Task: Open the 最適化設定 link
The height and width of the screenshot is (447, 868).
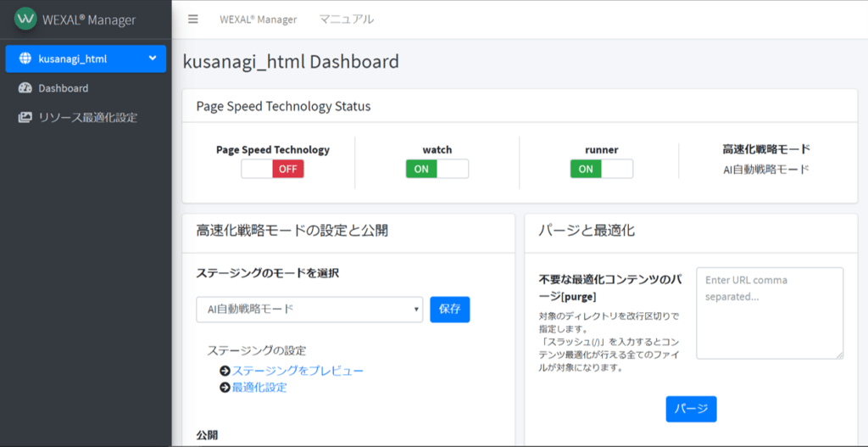Action: pos(259,388)
